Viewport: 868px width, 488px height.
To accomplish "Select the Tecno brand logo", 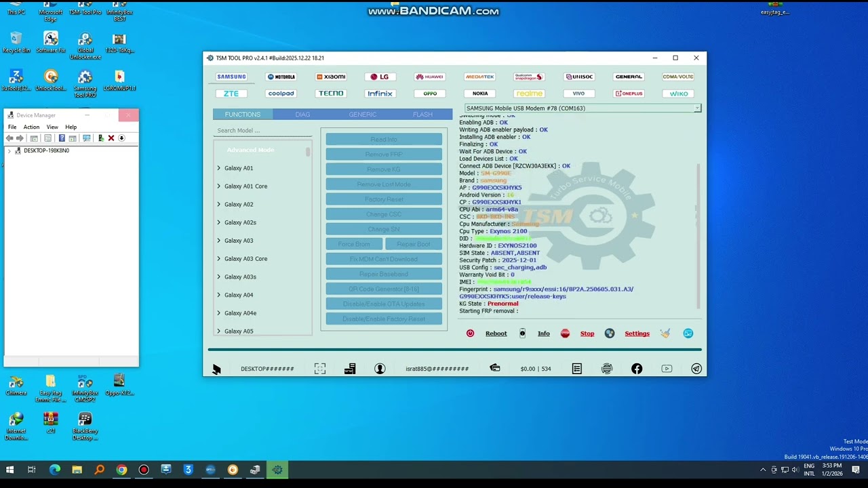I will [331, 94].
